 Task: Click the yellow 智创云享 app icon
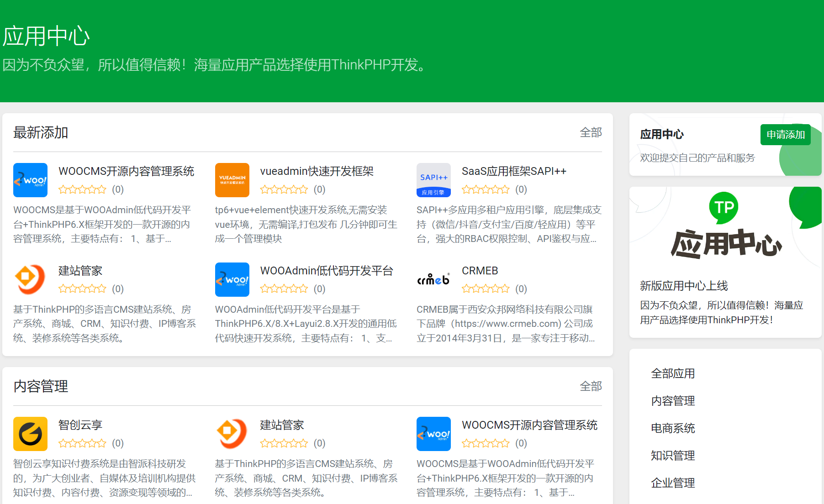pos(30,434)
